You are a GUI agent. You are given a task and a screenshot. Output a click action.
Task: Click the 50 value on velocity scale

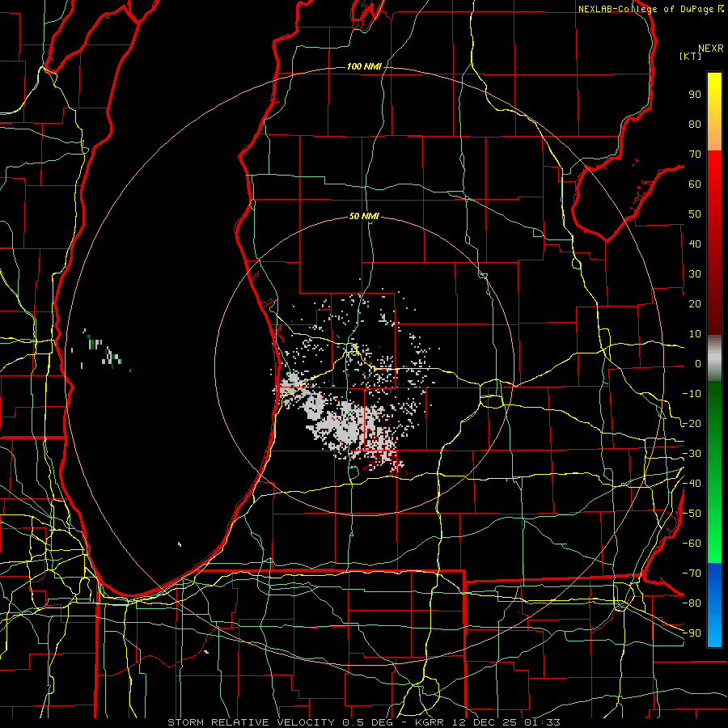(695, 214)
